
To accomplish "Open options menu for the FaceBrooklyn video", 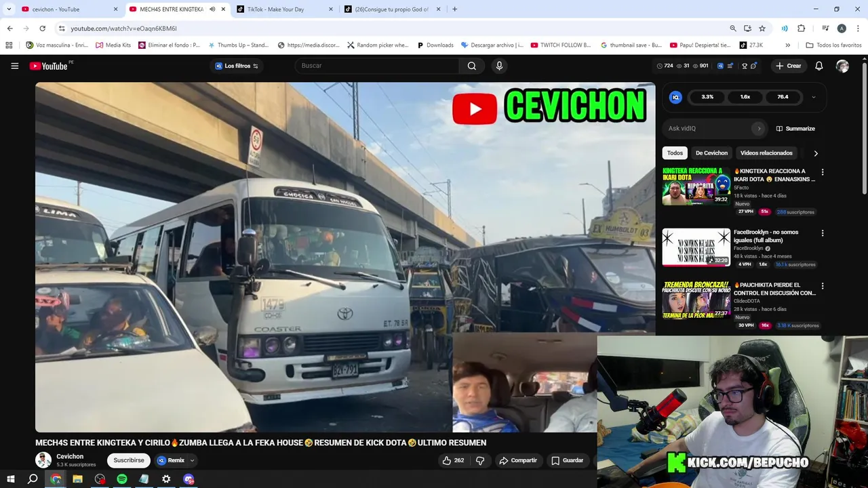I will pos(823,233).
